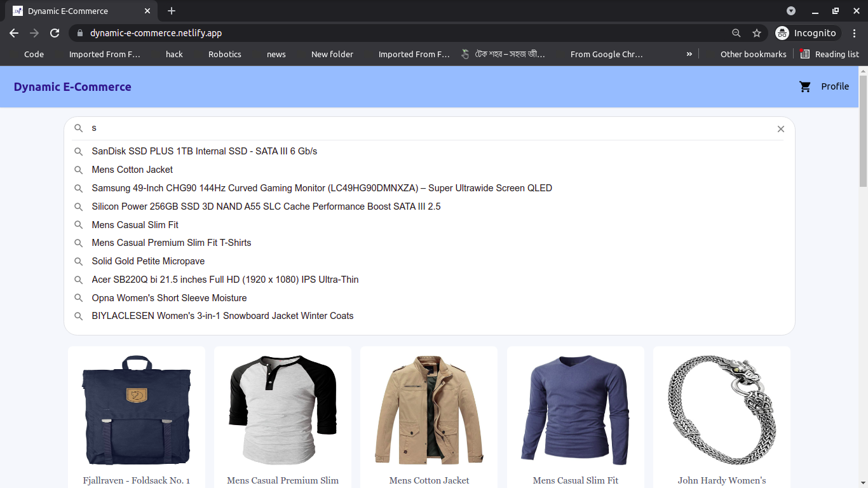Open the news bookmark folder
Image resolution: width=868 pixels, height=488 pixels.
pyautogui.click(x=276, y=54)
